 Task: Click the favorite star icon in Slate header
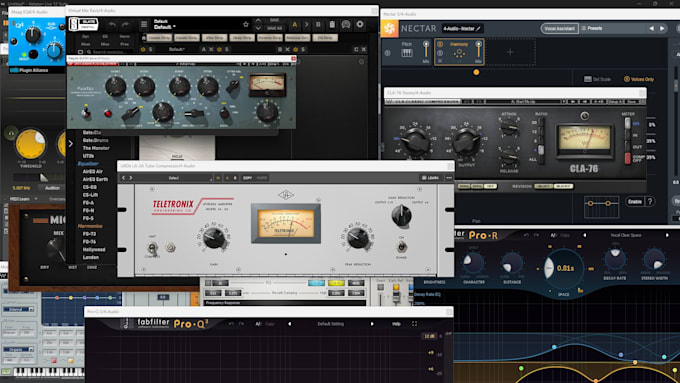tap(246, 24)
